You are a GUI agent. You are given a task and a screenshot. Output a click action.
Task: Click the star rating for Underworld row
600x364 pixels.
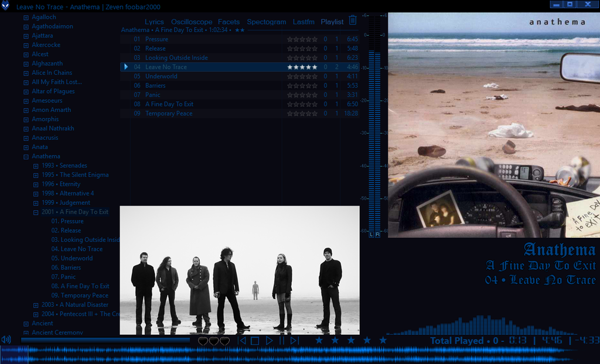click(x=302, y=76)
